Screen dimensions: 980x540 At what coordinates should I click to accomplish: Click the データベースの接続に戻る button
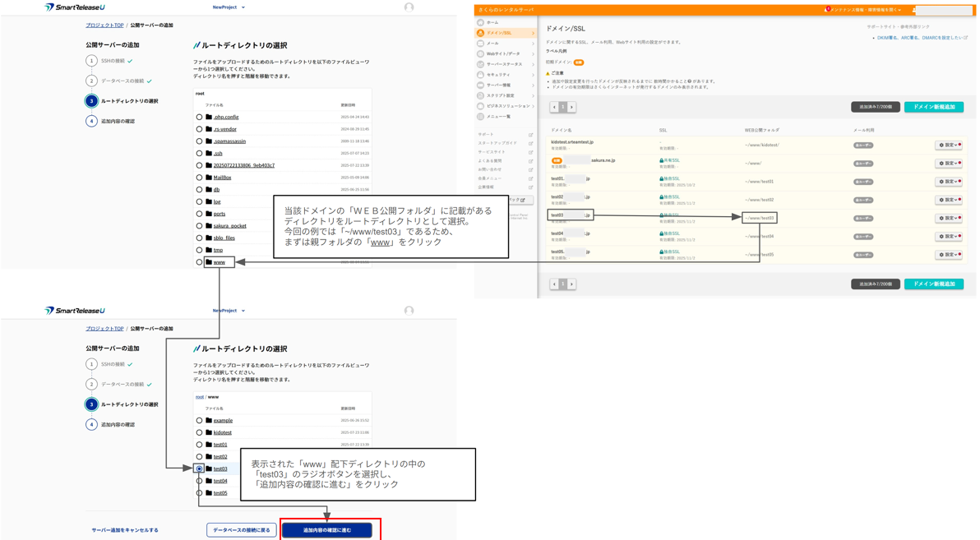pos(241,530)
